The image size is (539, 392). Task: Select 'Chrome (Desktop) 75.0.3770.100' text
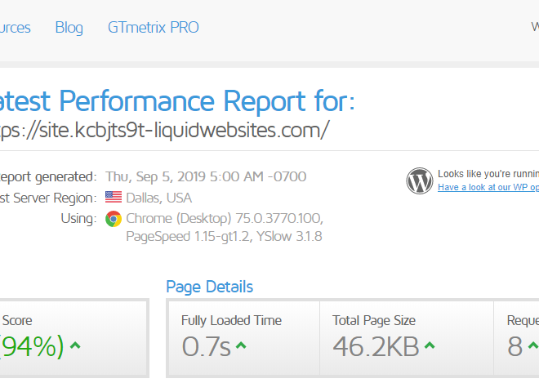pyautogui.click(x=224, y=219)
